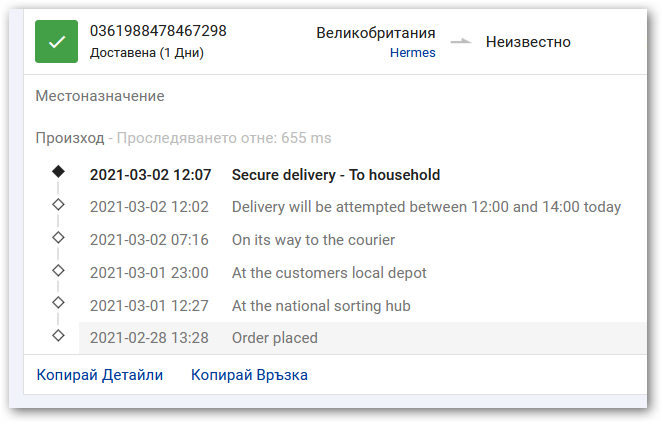
Task: Click the diamond marker for Order placed
Action: coord(58,336)
